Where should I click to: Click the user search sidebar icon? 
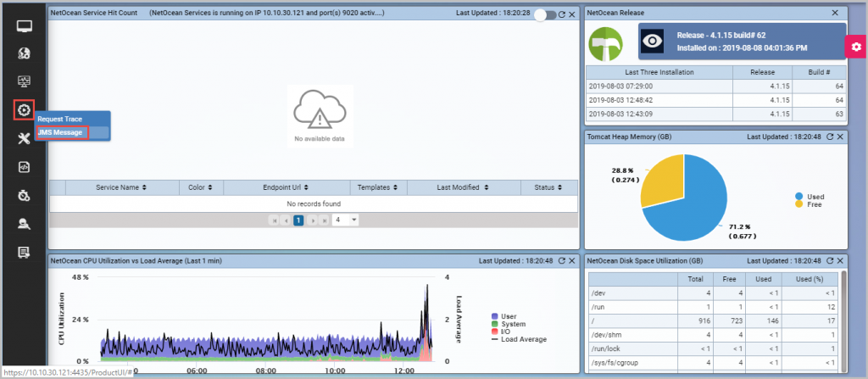click(24, 223)
